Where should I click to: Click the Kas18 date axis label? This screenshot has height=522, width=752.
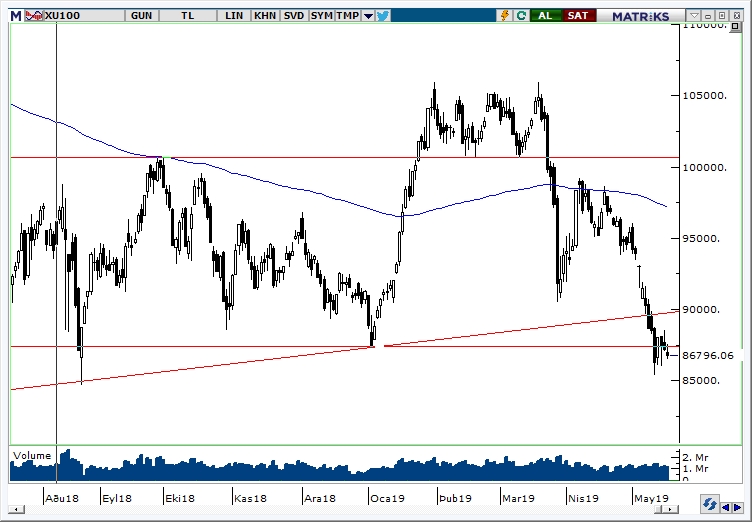[x=250, y=498]
